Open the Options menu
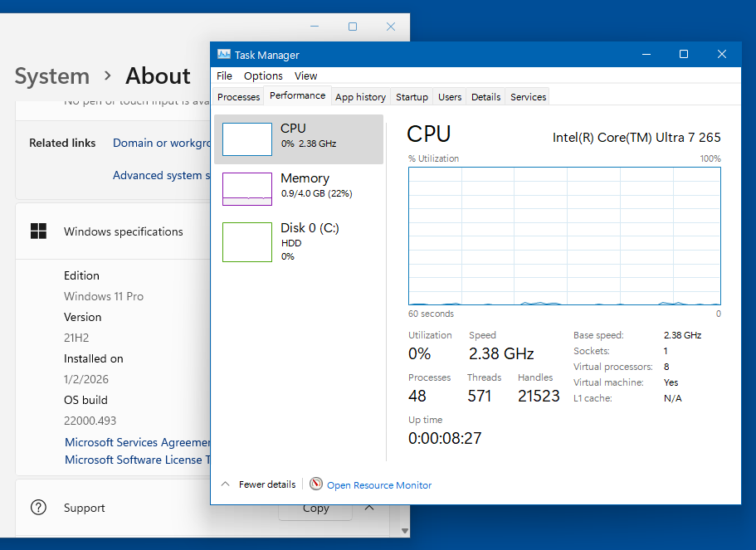Viewport: 756px width, 550px height. (x=263, y=76)
